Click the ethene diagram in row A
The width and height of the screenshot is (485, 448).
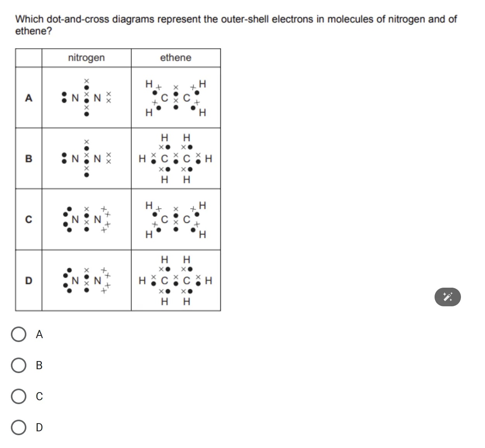(175, 98)
